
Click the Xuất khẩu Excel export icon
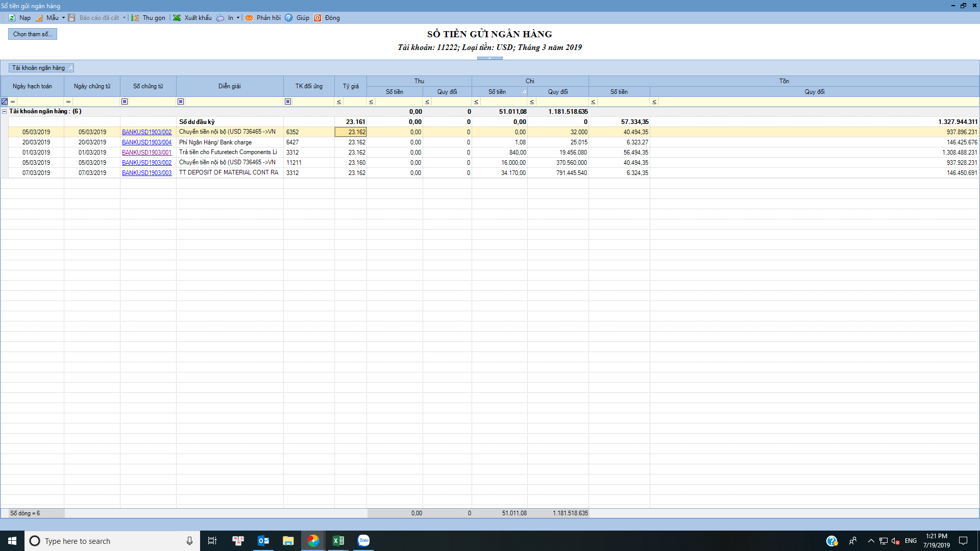tap(177, 18)
